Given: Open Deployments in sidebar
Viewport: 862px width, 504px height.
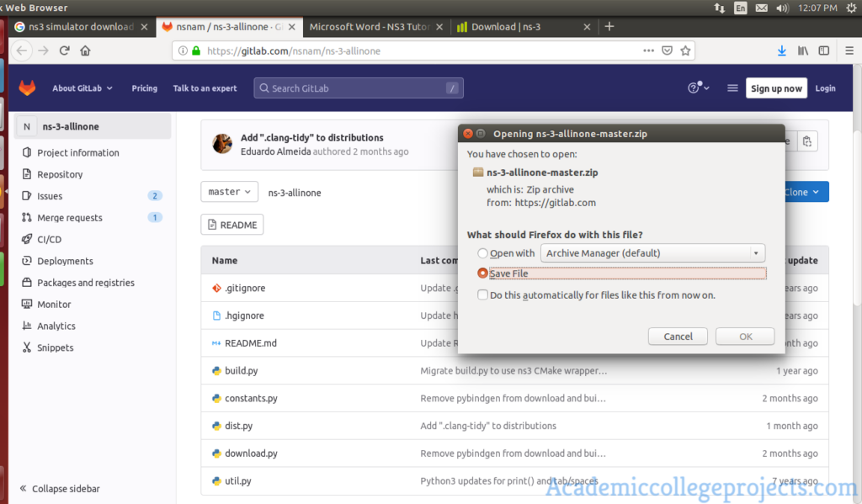Looking at the screenshot, I should (65, 261).
